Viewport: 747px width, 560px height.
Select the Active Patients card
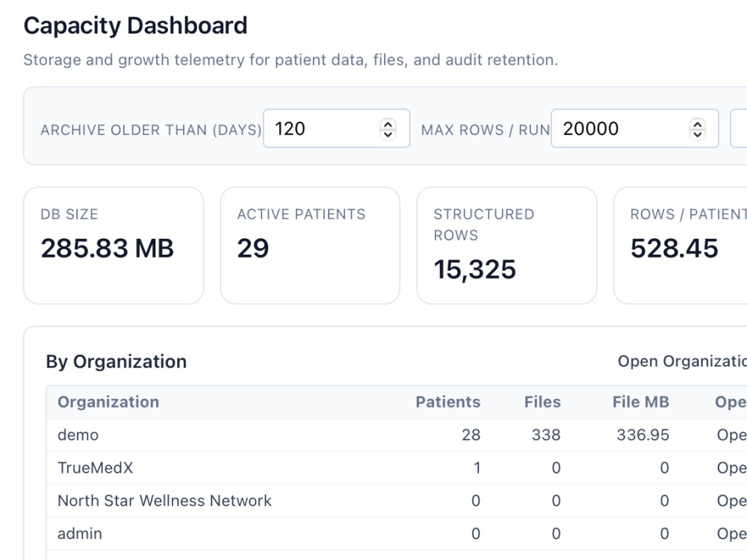310,245
